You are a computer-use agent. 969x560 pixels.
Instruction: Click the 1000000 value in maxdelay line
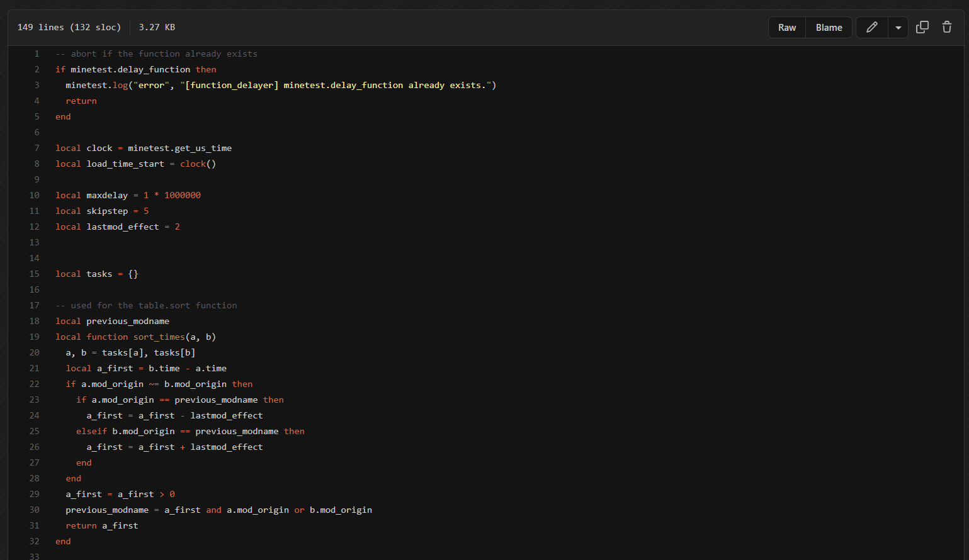[183, 195]
